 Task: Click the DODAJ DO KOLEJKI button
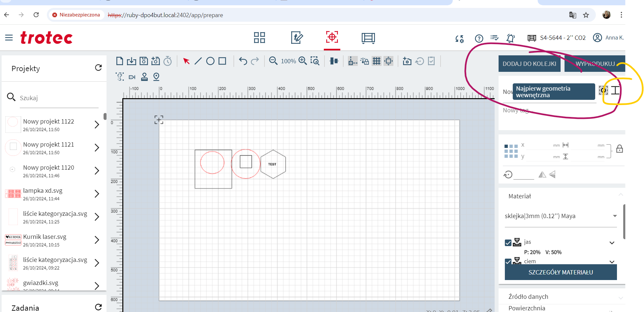tap(529, 64)
